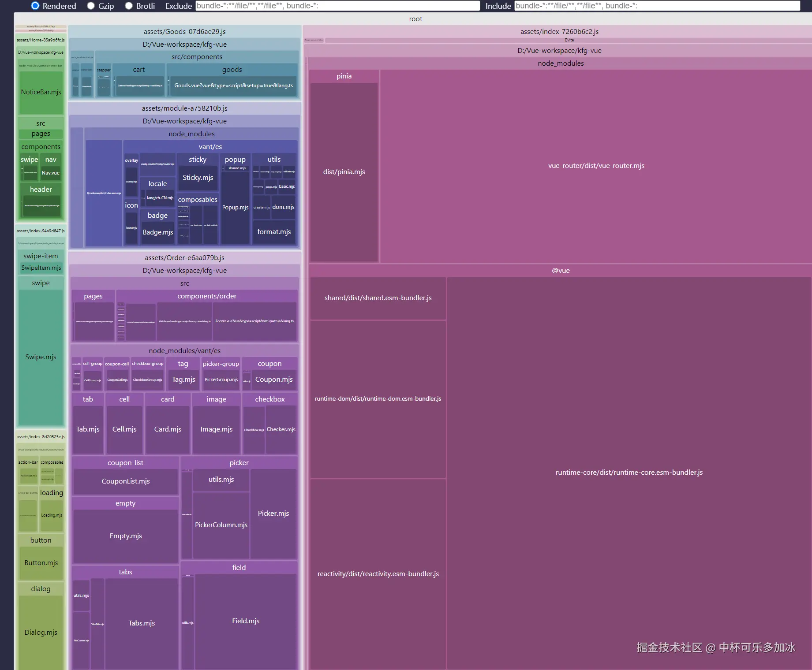The image size is (812, 670).
Task: Click the Tab.mjs block
Action: point(88,429)
